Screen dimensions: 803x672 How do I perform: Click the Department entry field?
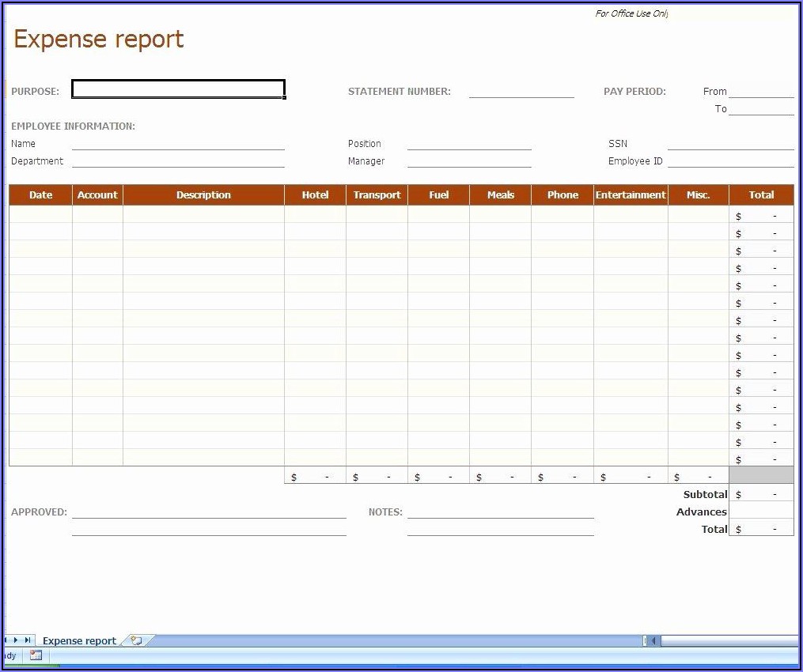(178, 160)
